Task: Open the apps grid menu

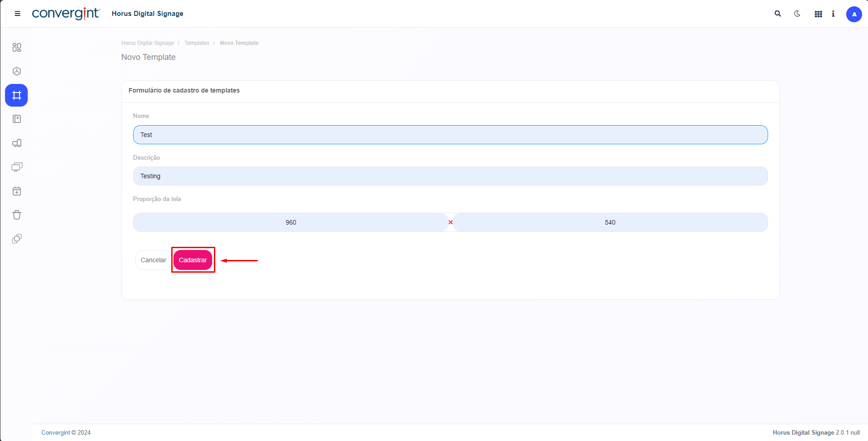Action: (x=818, y=14)
